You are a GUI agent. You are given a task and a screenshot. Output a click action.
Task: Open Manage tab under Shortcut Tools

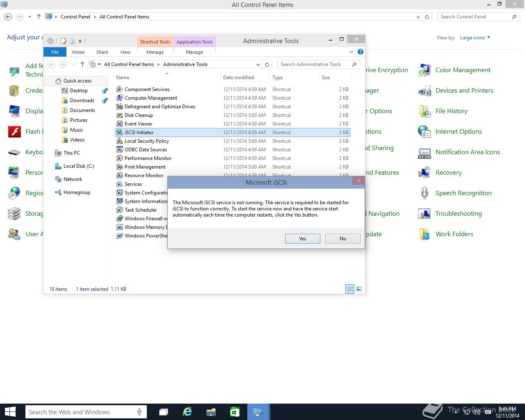[155, 52]
